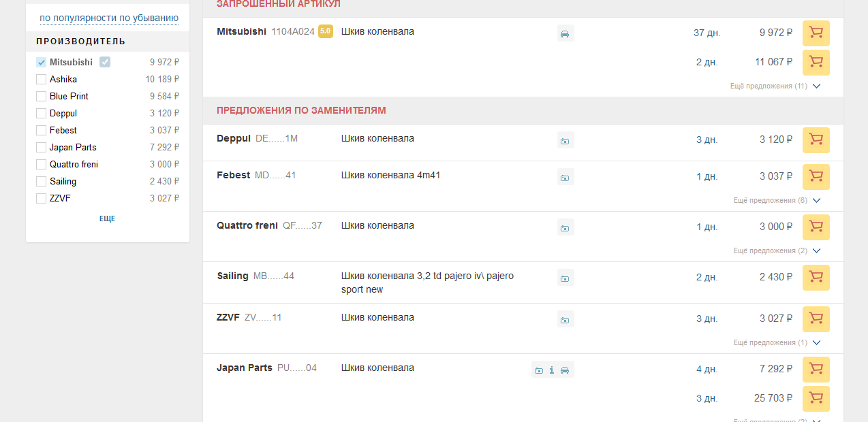This screenshot has height=422, width=868.
Task: Add Deppul crankshaft pulley to cart
Action: [x=816, y=140]
